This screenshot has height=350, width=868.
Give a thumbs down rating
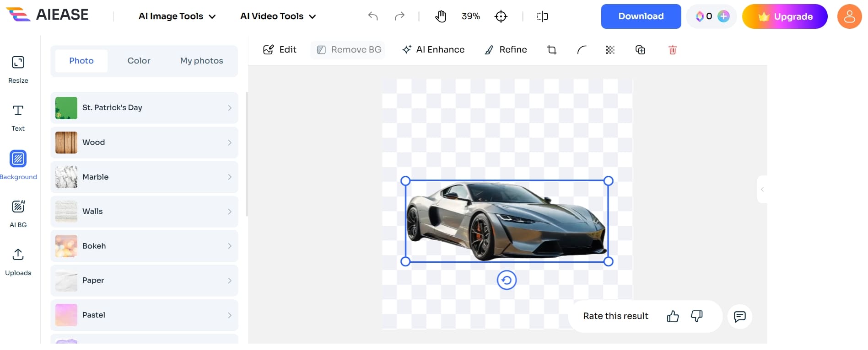(697, 316)
